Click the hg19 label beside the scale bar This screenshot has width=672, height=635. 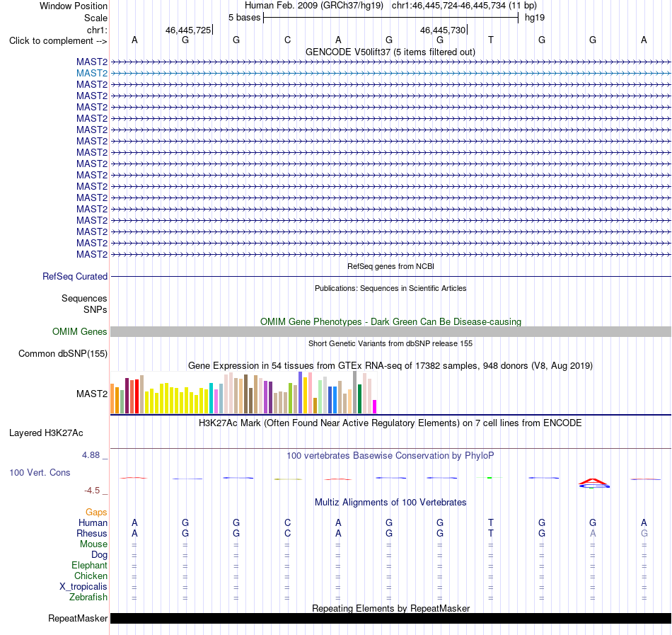pyautogui.click(x=535, y=18)
